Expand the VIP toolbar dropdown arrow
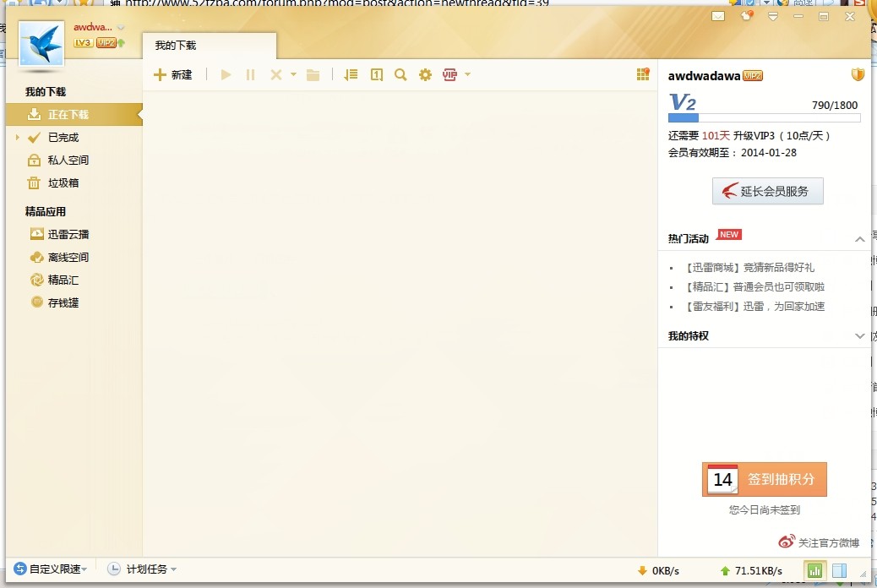This screenshot has height=588, width=877. coord(467,74)
